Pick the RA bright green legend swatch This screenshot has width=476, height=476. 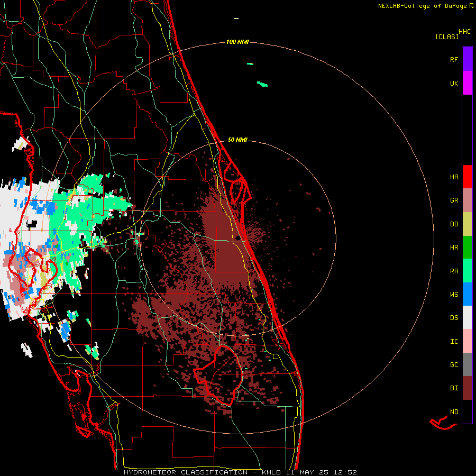pos(467,270)
